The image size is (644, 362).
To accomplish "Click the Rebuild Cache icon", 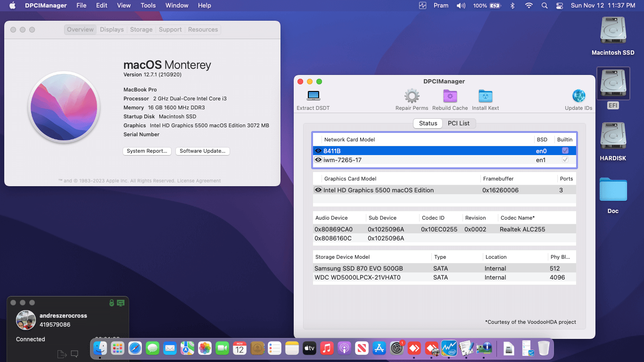I will coord(450,97).
